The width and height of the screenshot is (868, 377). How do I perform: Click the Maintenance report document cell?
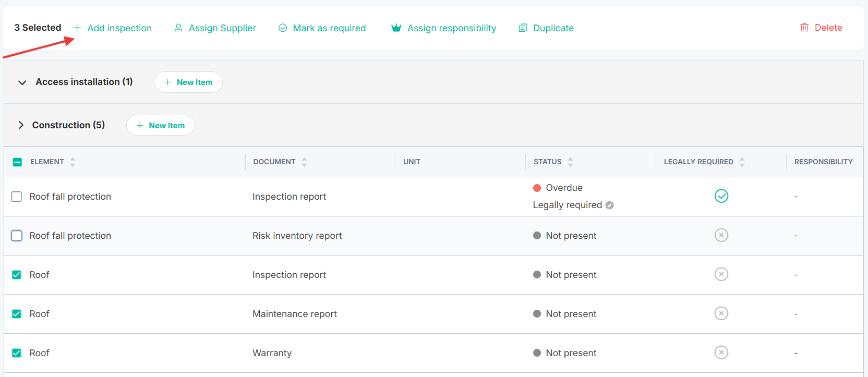295,314
